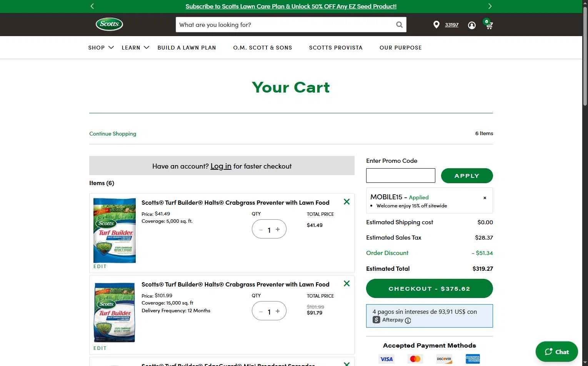Open the Chat support button
This screenshot has height=366, width=588.
(x=556, y=351)
